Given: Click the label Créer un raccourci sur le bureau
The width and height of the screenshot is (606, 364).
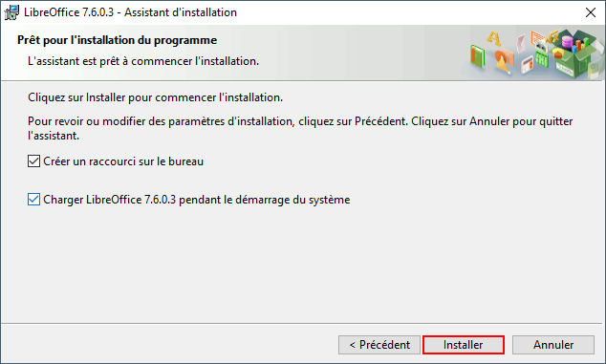Looking at the screenshot, I should tap(123, 161).
